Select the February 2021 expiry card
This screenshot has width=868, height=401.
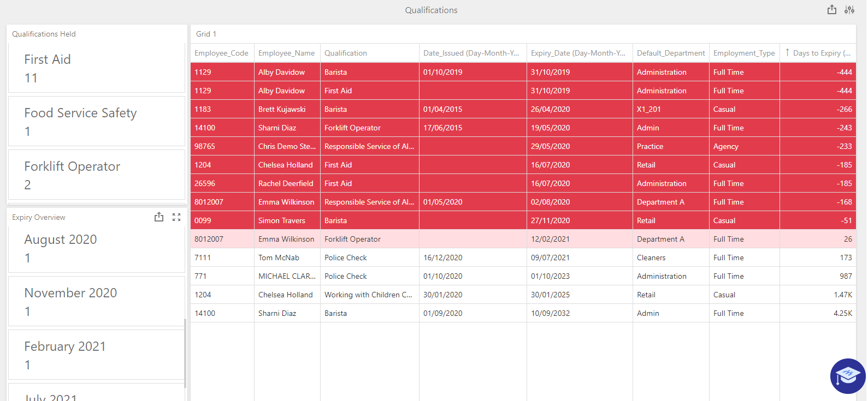(x=97, y=355)
